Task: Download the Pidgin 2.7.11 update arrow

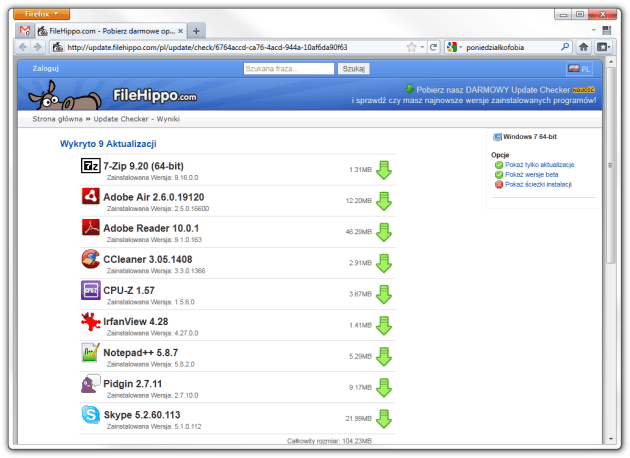Action: [384, 388]
